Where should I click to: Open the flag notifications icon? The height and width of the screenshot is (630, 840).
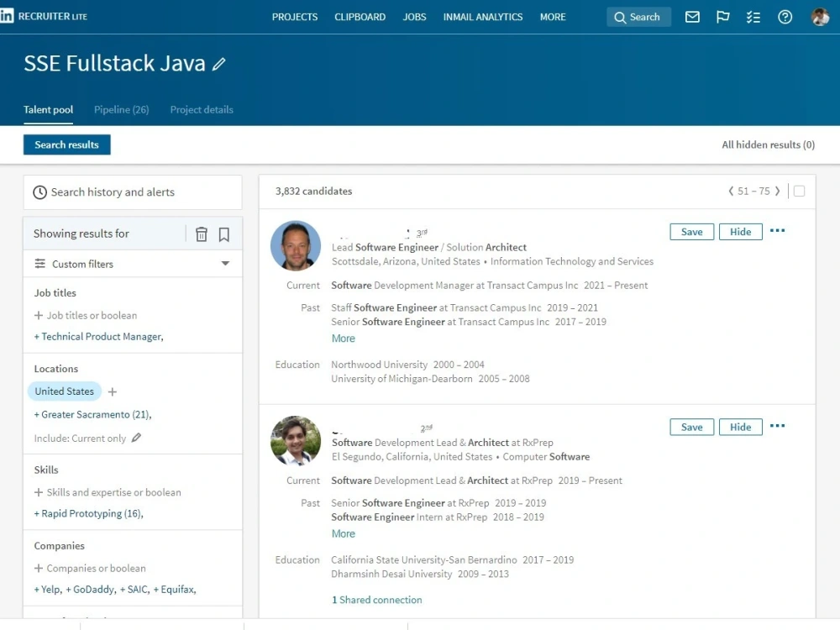click(x=722, y=17)
